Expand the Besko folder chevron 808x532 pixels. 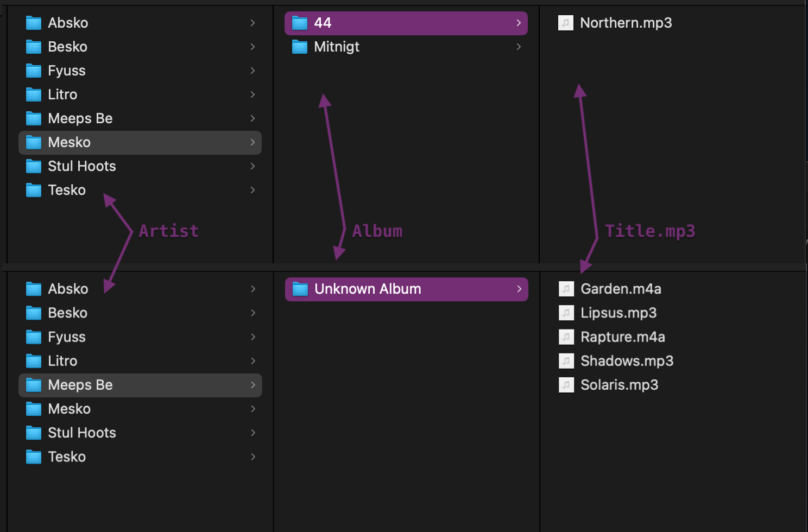point(252,47)
